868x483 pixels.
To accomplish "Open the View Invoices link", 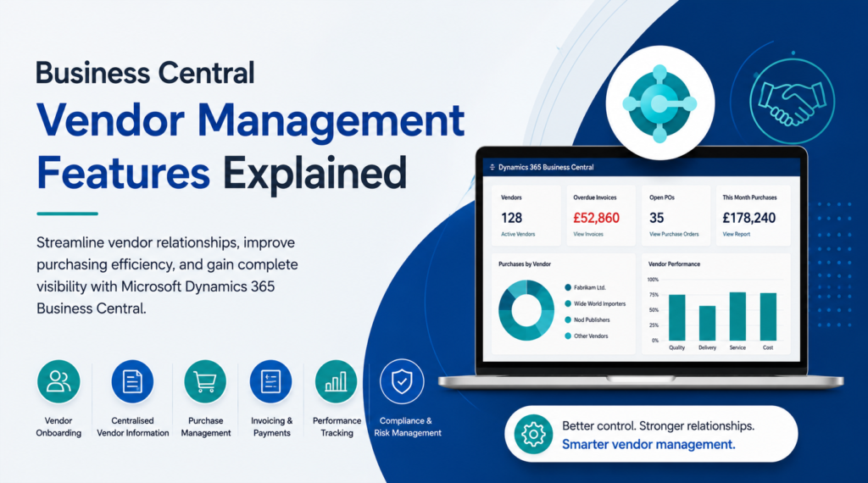I will [588, 234].
